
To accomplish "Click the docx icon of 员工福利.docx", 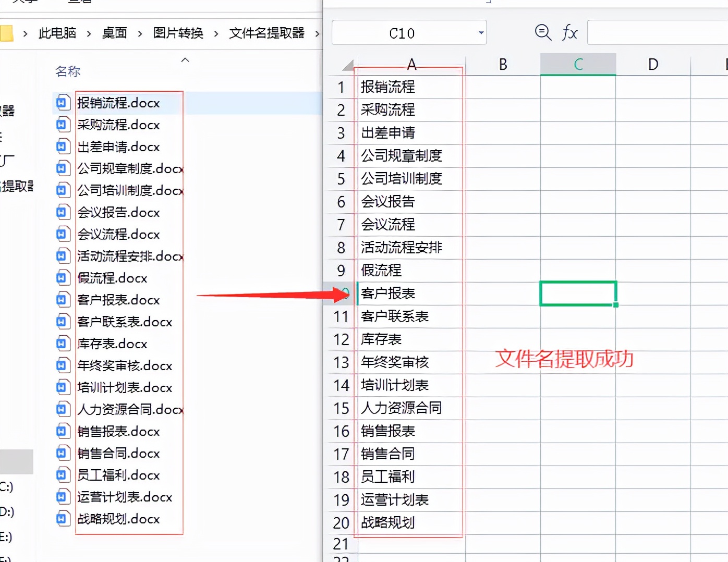I will (x=62, y=475).
